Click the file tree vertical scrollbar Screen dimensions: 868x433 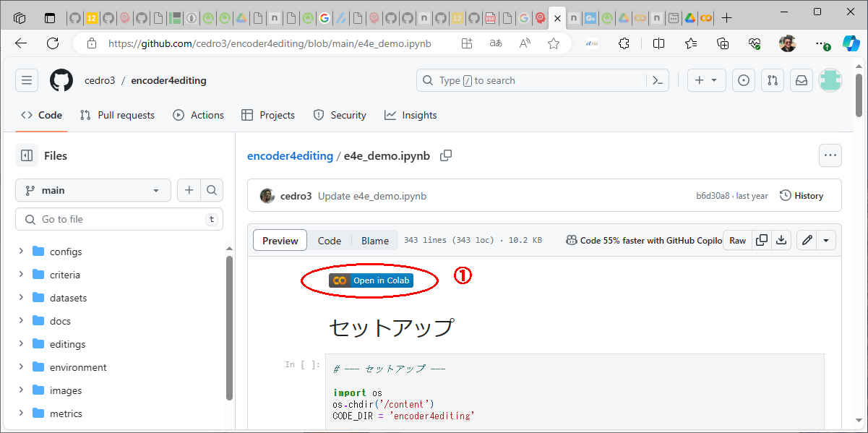pyautogui.click(x=230, y=325)
